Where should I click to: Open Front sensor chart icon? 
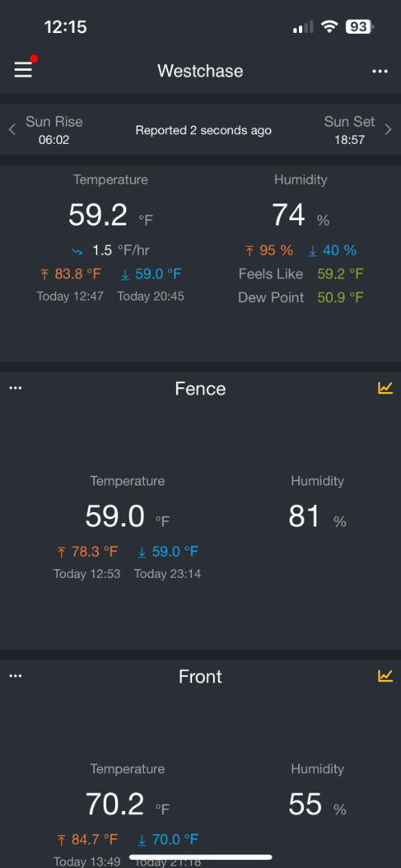coord(386,676)
